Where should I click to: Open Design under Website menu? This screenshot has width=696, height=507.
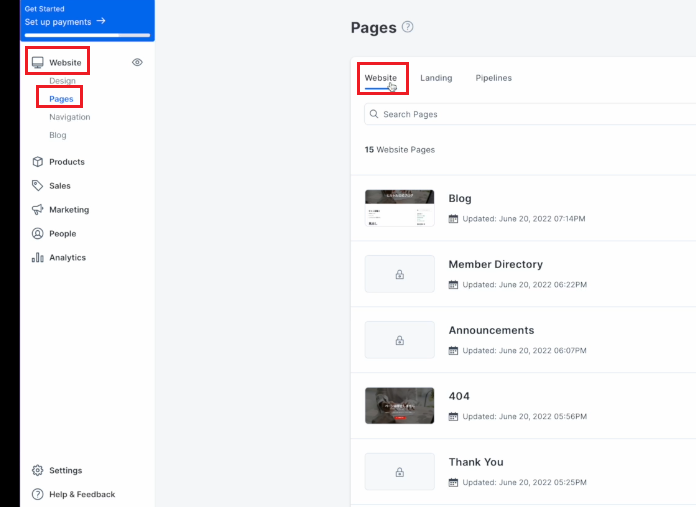pos(62,81)
